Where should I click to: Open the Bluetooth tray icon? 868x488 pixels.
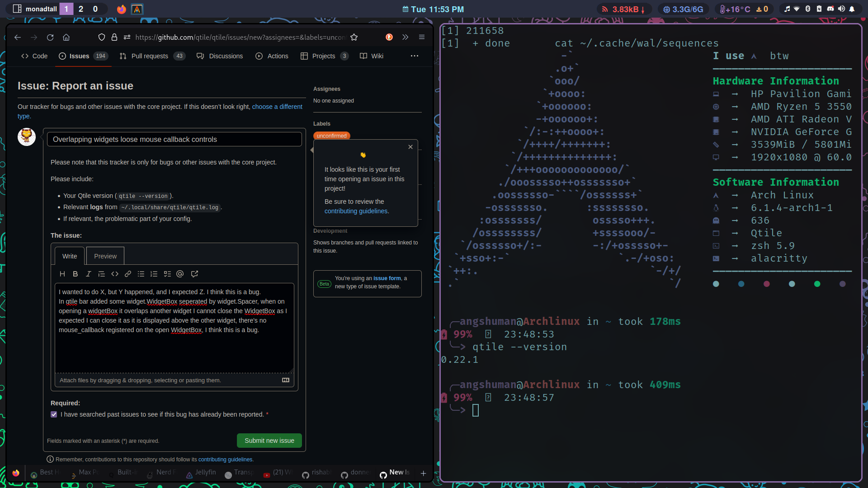[808, 9]
